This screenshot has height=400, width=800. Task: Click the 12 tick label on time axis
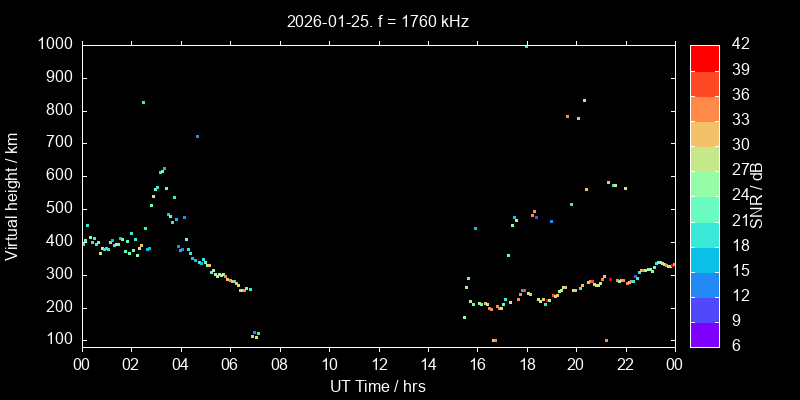378,365
